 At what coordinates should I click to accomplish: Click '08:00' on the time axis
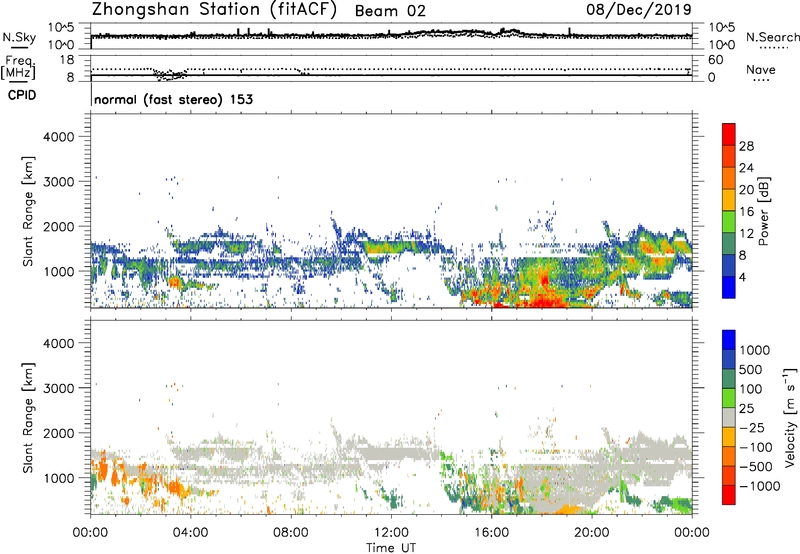pyautogui.click(x=290, y=533)
